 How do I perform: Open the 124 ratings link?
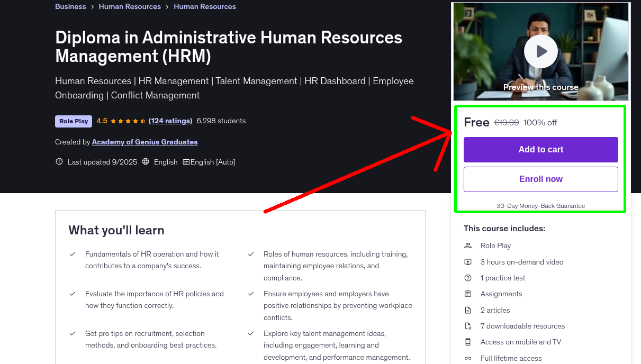[x=170, y=121]
